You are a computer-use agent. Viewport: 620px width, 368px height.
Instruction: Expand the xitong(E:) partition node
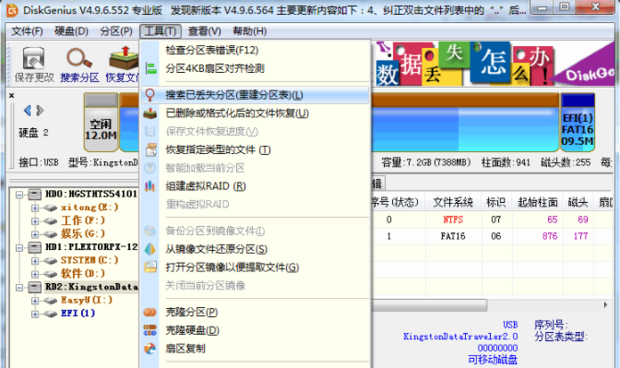coord(35,208)
